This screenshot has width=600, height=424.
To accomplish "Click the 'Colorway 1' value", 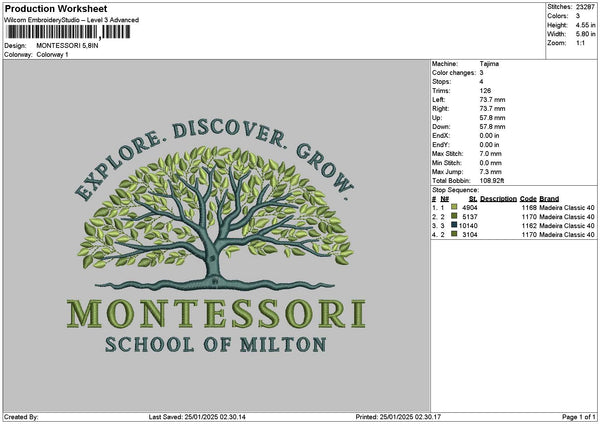I will click(52, 55).
